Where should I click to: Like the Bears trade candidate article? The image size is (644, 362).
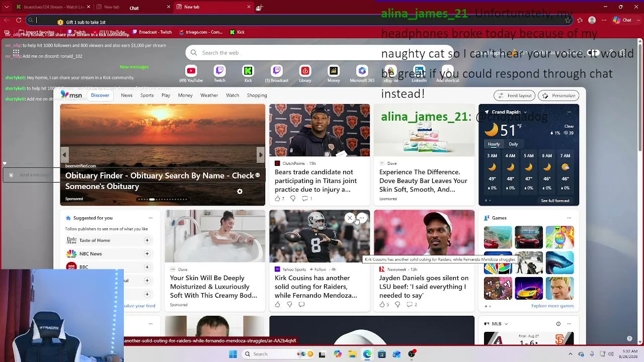(x=279, y=199)
